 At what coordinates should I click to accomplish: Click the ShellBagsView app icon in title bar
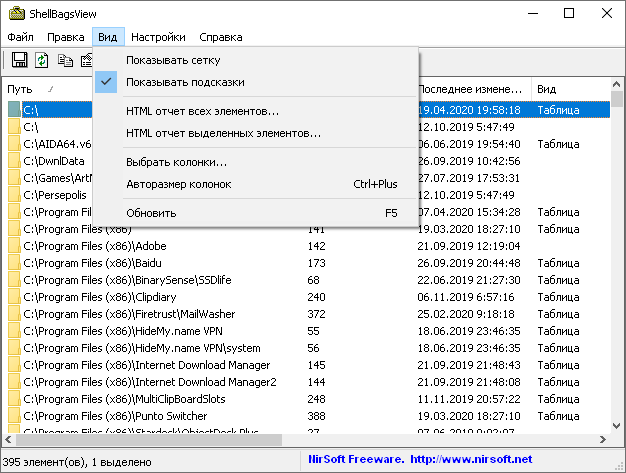pos(17,14)
